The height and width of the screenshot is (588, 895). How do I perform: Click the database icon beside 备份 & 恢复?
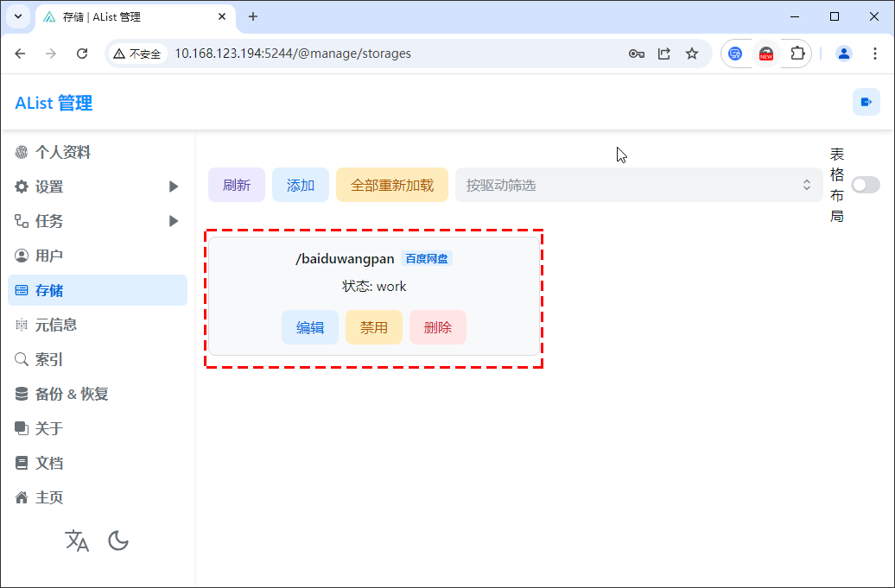click(x=21, y=394)
